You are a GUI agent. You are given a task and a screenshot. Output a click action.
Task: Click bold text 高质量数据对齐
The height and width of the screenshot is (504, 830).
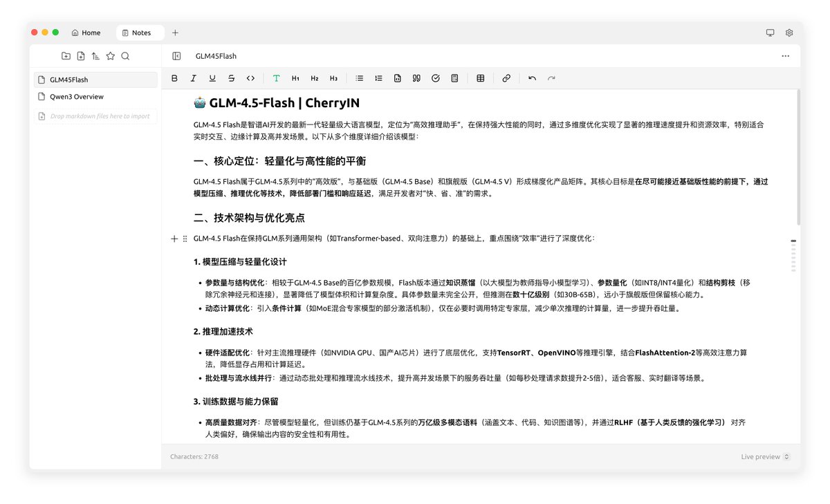click(232, 422)
